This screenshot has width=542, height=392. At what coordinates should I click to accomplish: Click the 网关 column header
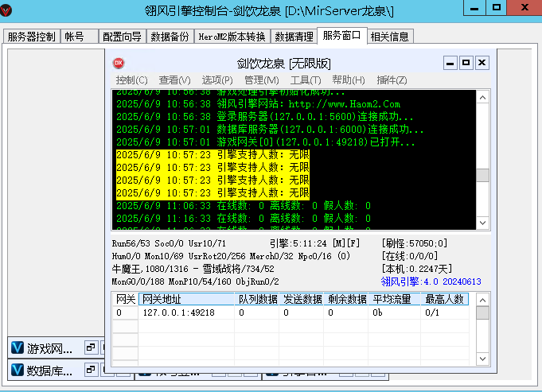tap(126, 299)
